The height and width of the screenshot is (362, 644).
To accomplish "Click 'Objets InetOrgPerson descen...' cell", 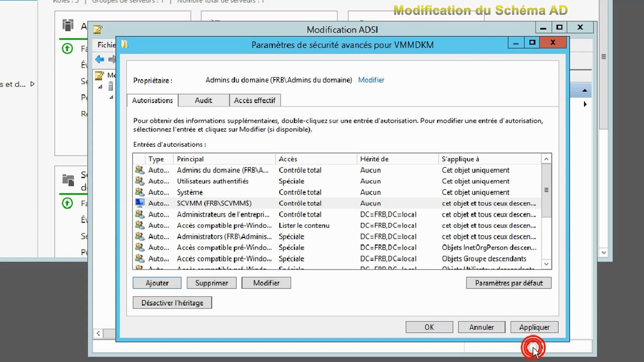I will pyautogui.click(x=489, y=247).
